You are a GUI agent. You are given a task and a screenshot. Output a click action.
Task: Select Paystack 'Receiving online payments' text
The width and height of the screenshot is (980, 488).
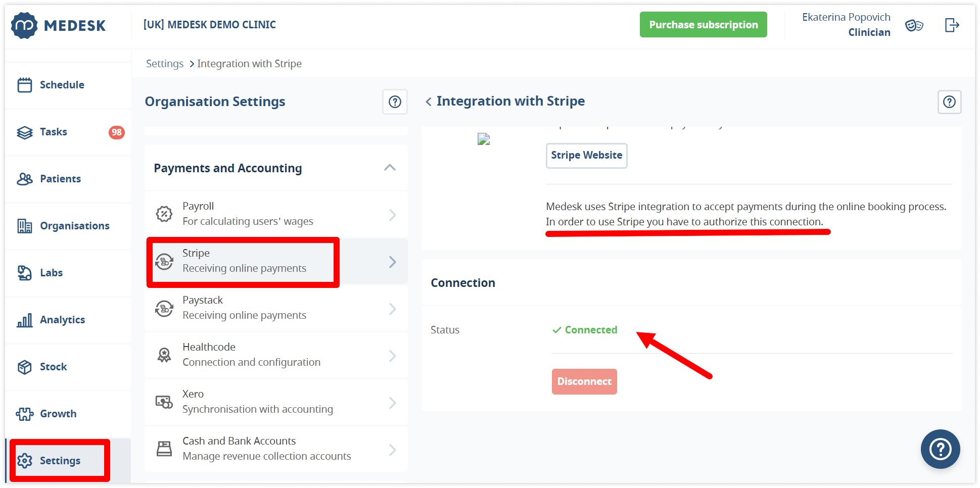244,315
